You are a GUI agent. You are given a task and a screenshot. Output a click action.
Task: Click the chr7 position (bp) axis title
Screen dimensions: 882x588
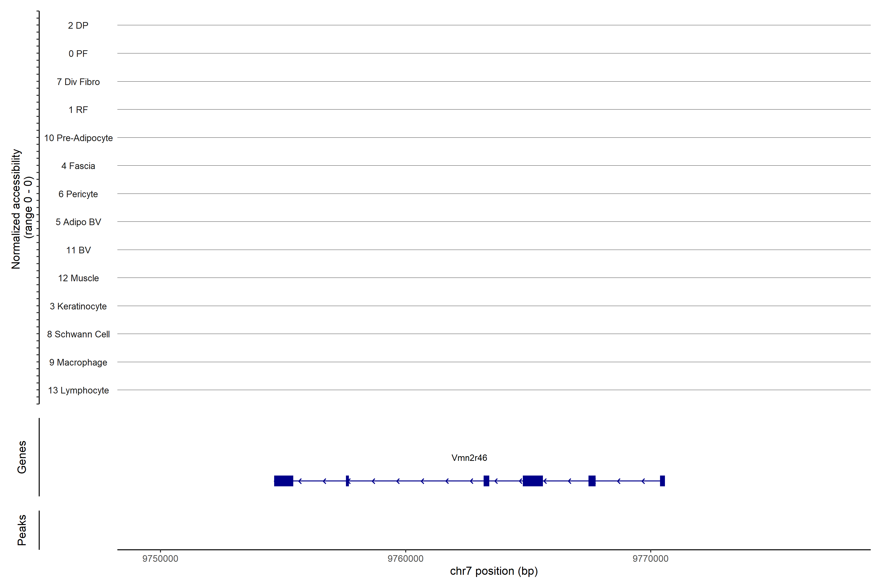point(493,571)
